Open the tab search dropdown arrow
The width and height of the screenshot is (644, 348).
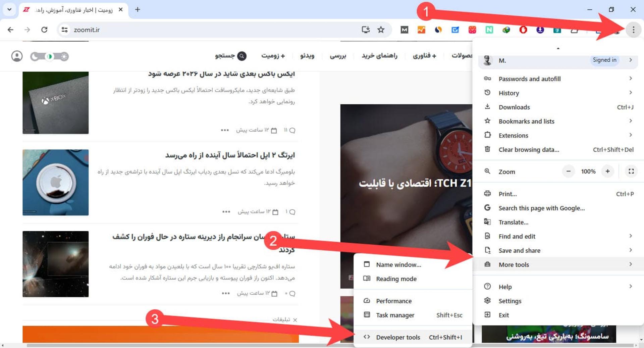click(9, 9)
